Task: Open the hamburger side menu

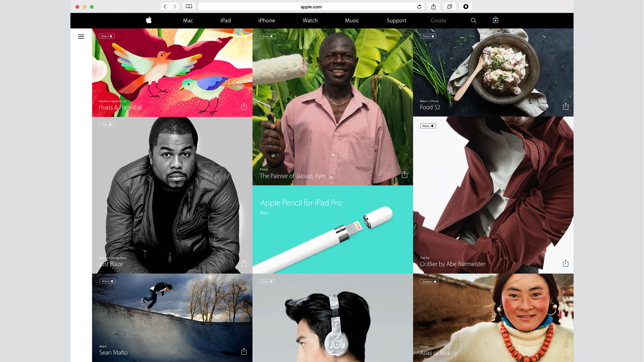Action: click(81, 37)
